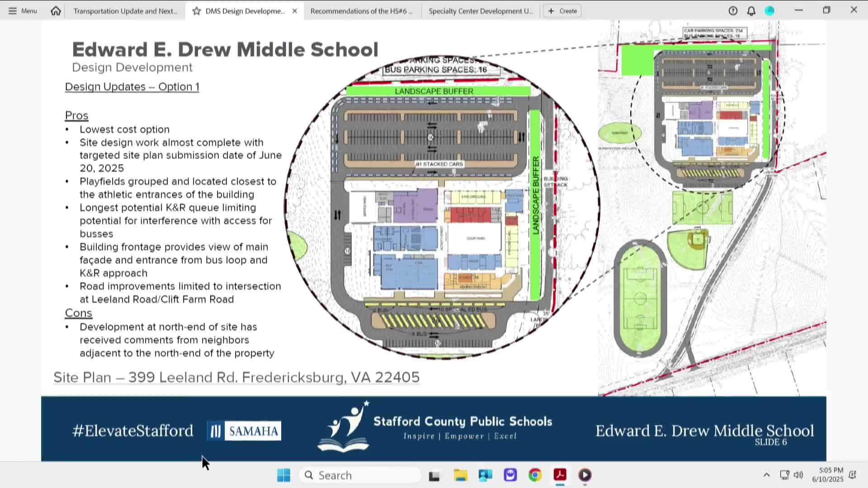
Task: Switch to Recommendations of the HS#6 tab
Action: click(361, 11)
